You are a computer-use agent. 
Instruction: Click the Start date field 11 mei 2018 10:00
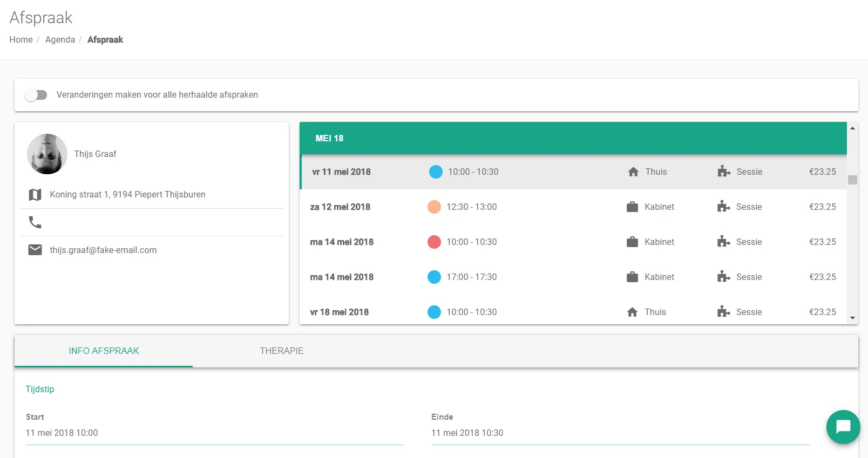[x=215, y=433]
